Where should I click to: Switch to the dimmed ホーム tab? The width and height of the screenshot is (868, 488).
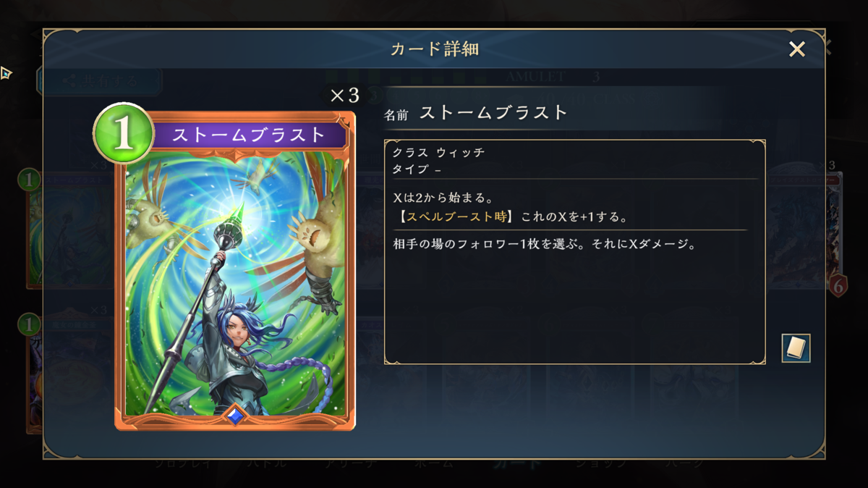434,464
